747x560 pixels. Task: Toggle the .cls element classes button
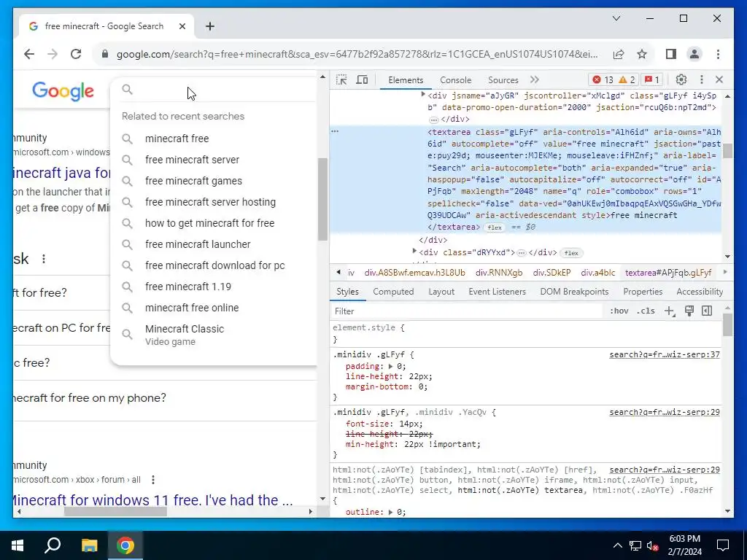[646, 311]
